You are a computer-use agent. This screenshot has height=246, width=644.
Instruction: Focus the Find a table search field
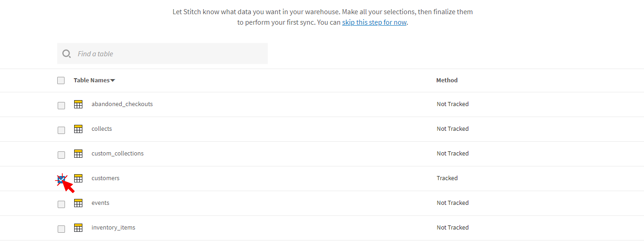click(x=169, y=54)
